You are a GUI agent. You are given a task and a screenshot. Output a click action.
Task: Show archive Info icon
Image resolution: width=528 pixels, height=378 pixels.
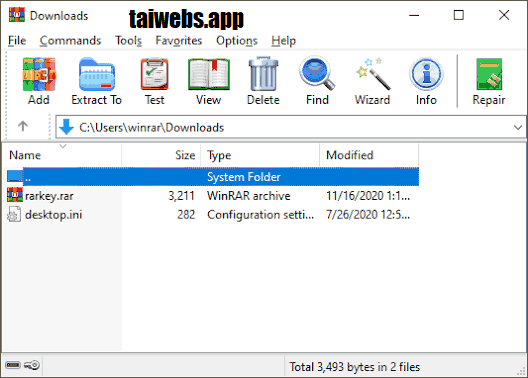(x=426, y=74)
